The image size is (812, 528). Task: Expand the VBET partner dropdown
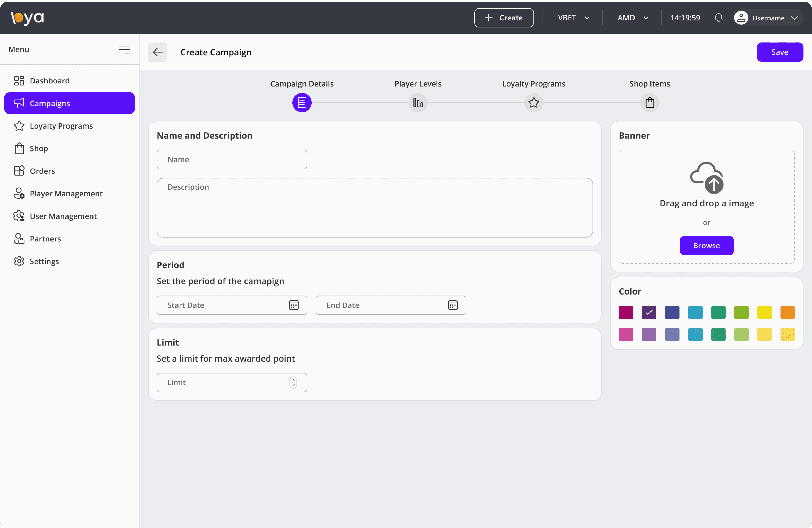(x=573, y=18)
